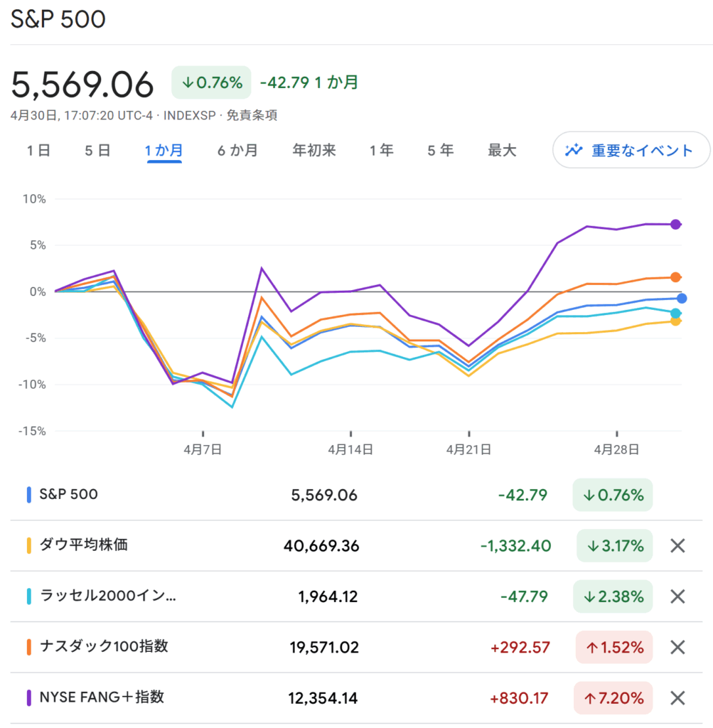Switch to the 5日 time range
This screenshot has height=728, width=713.
point(97,151)
